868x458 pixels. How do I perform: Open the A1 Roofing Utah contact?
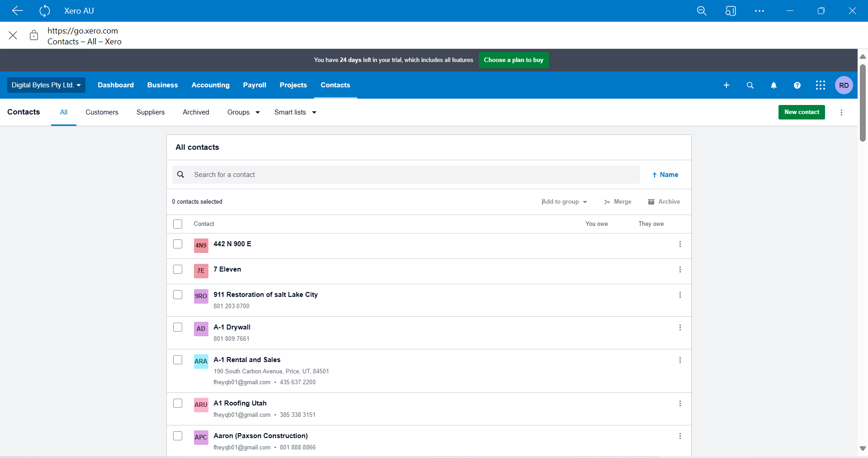point(240,403)
